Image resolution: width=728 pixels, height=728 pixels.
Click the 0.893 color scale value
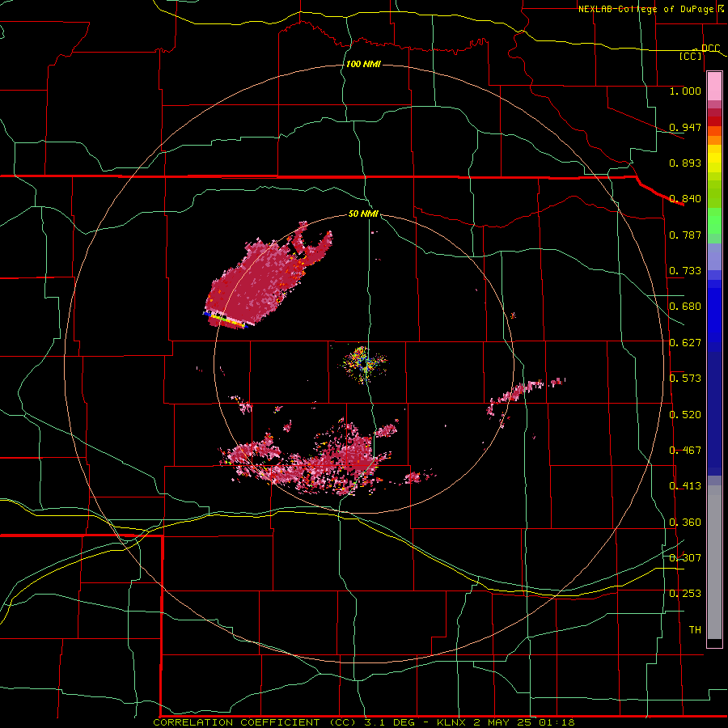(685, 163)
